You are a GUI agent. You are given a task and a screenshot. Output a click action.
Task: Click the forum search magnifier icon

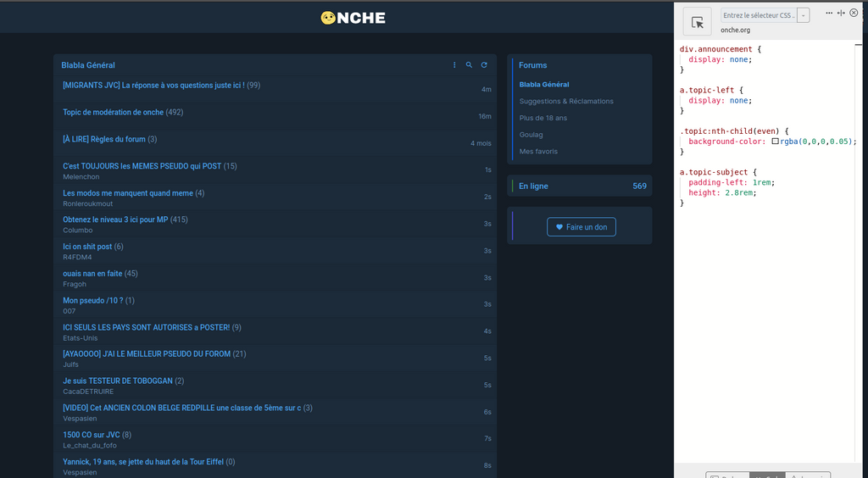click(x=469, y=65)
